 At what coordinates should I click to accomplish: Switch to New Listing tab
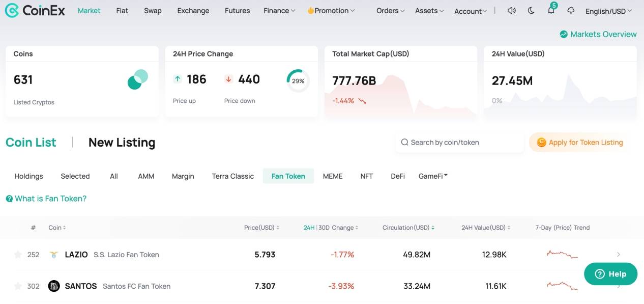click(122, 143)
